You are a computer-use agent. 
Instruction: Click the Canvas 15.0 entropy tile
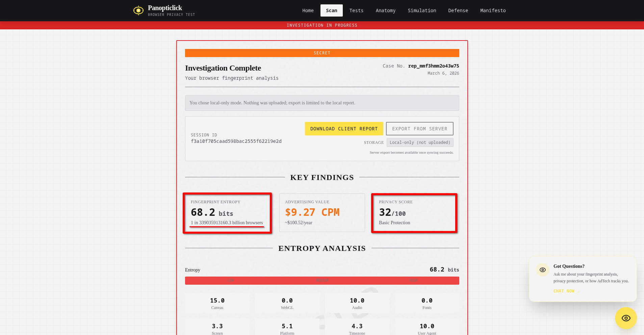click(217, 303)
